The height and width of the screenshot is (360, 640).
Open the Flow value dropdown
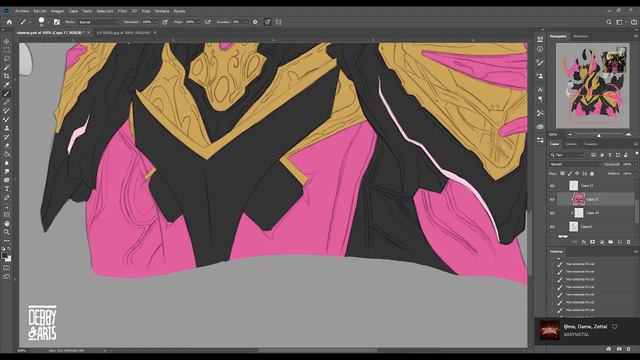click(x=198, y=22)
